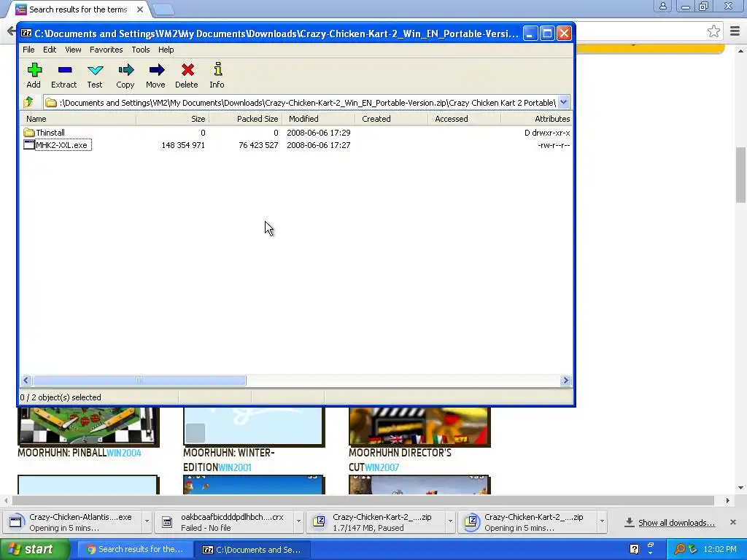This screenshot has height=560, width=747.
Task: Go up one folder level arrow icon
Action: [x=28, y=102]
